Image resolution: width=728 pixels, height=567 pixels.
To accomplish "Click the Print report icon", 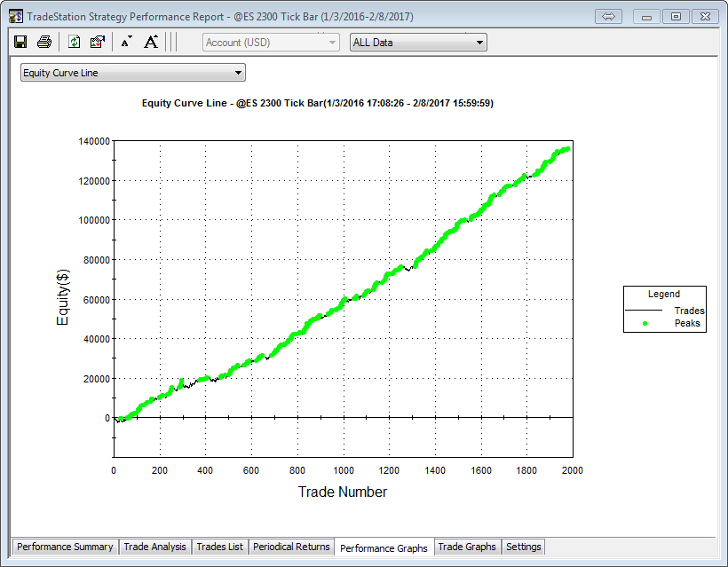I will tap(44, 42).
